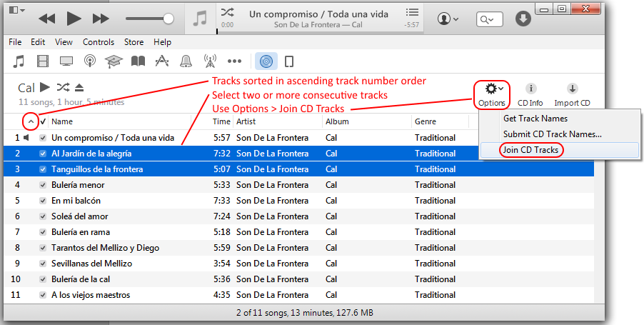Click the remaining time -5:57 display
The width and height of the screenshot is (644, 325).
pos(411,25)
